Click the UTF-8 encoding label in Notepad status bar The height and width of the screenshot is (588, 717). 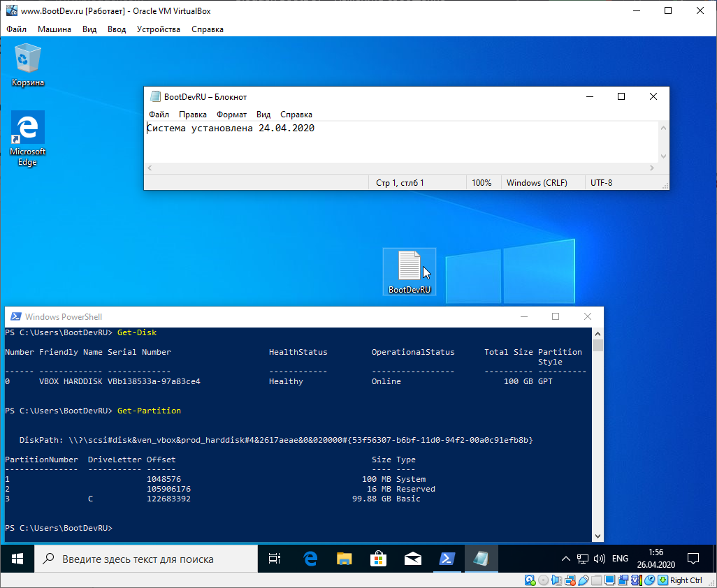pyautogui.click(x=602, y=182)
